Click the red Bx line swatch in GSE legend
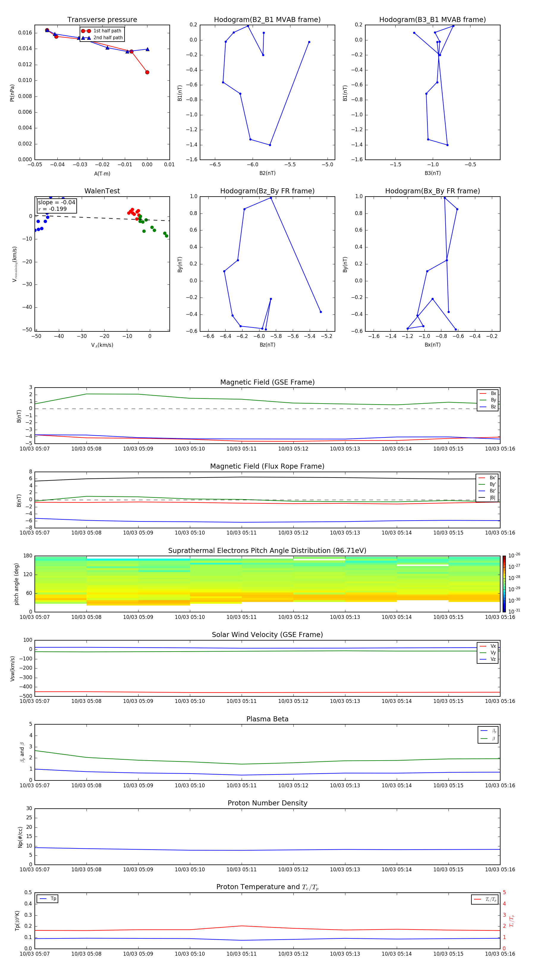Image resolution: width=535 pixels, height=980 pixels. coord(483,394)
